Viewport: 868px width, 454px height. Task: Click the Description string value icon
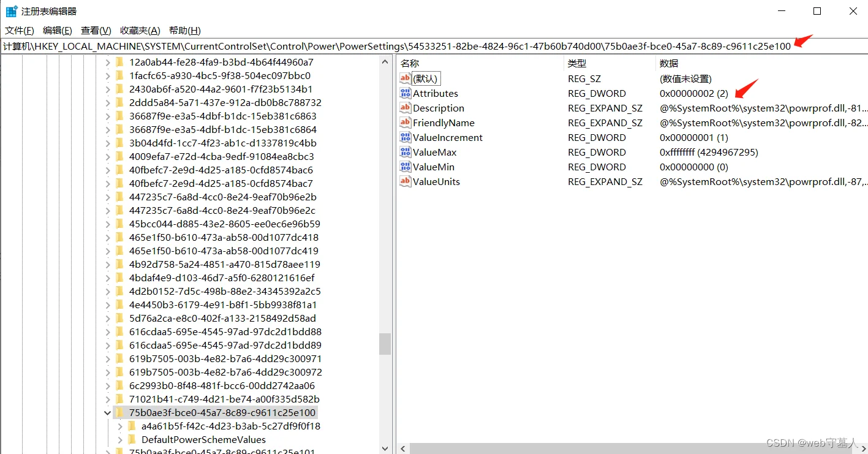pos(405,108)
